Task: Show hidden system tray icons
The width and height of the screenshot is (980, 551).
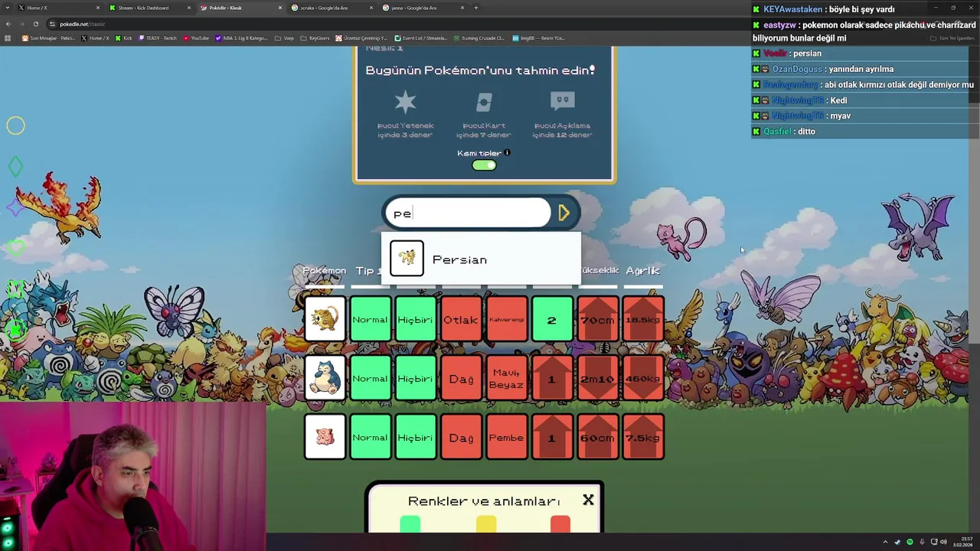Action: [885, 542]
